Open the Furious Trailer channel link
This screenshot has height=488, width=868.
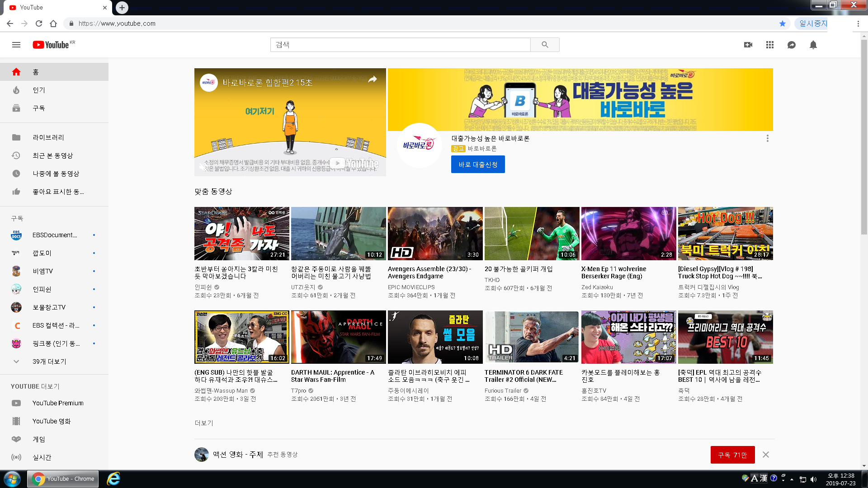pyautogui.click(x=503, y=391)
